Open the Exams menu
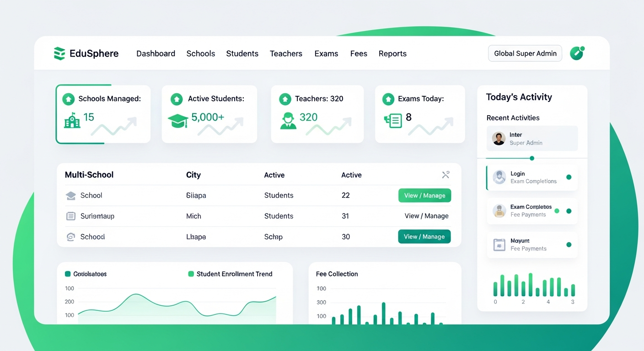The image size is (644, 351). [326, 53]
